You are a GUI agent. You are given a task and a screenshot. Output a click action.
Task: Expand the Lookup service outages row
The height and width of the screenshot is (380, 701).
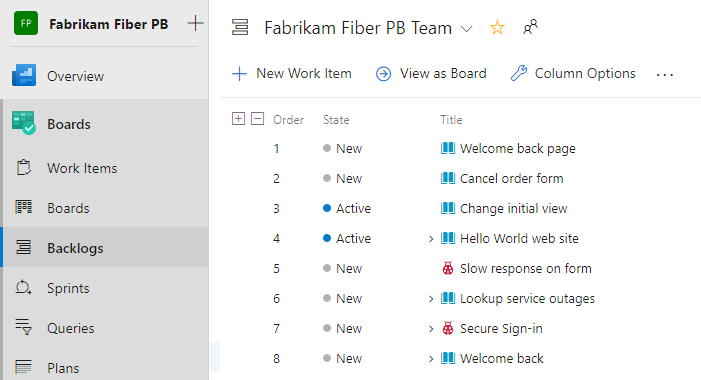coord(431,299)
